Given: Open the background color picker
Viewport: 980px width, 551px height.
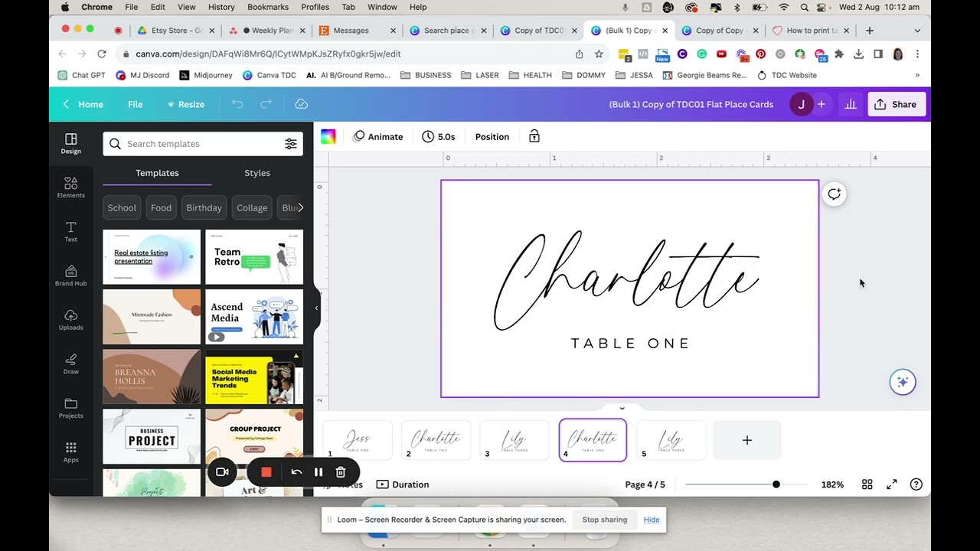Looking at the screenshot, I should click(x=328, y=137).
